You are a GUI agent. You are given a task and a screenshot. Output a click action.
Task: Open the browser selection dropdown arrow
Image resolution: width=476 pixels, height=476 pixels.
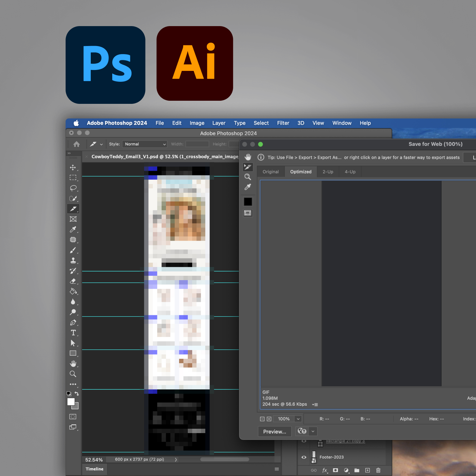tap(313, 431)
